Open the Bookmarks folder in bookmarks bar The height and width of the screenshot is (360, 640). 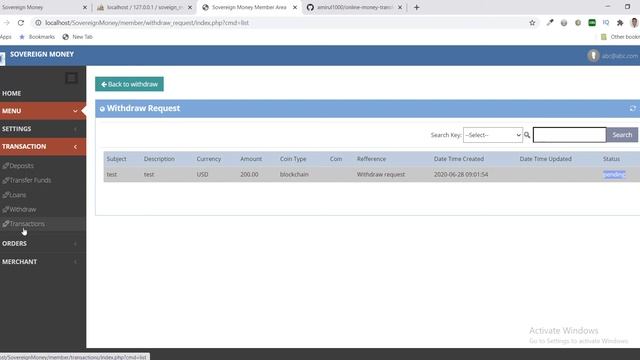coord(37,37)
